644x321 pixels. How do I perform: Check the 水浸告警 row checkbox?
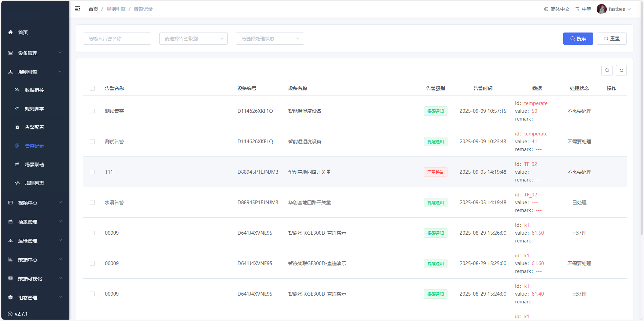pos(92,202)
